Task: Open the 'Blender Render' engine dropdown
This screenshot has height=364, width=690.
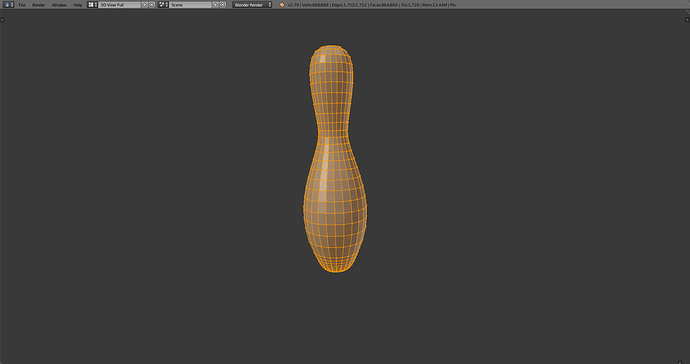Action: 253,4
